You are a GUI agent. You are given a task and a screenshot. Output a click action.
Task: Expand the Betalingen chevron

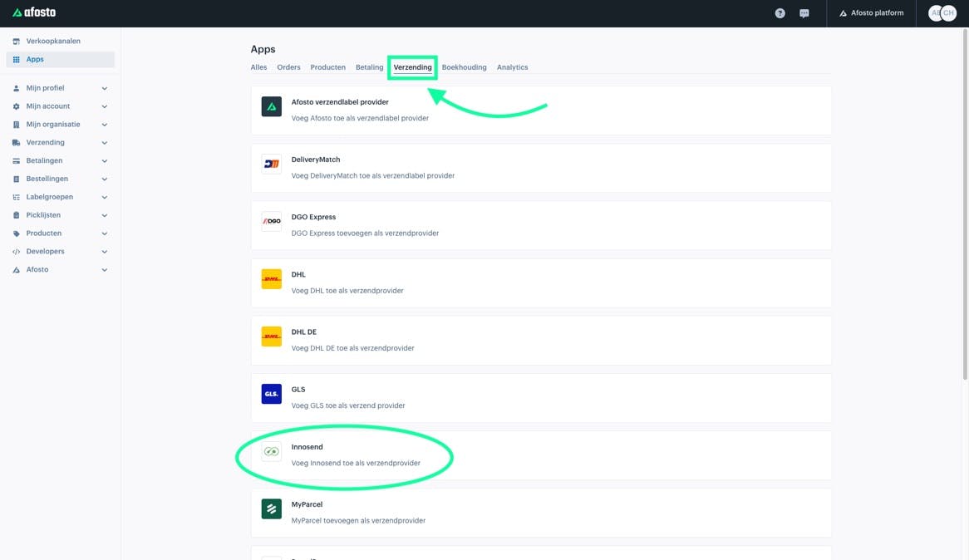[105, 160]
